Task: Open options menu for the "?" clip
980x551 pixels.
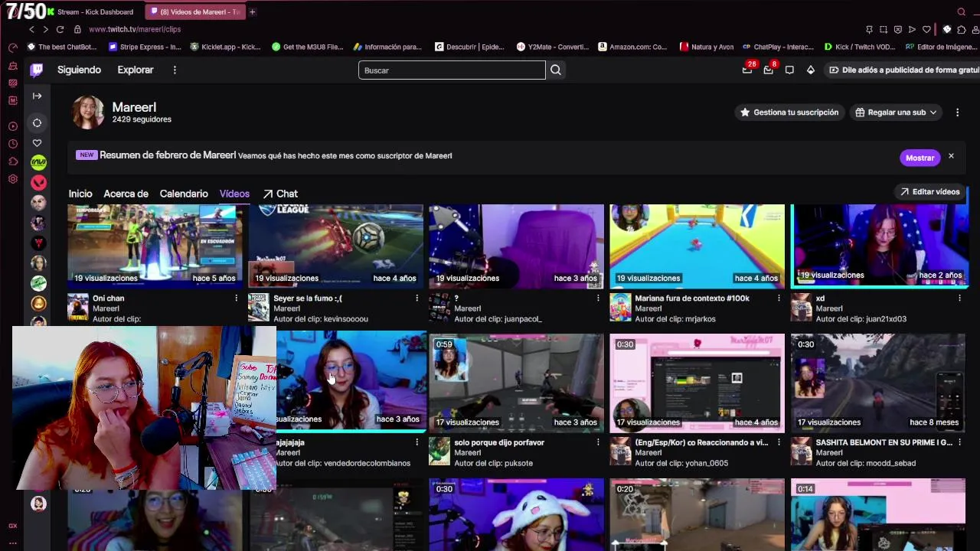Action: [597, 298]
